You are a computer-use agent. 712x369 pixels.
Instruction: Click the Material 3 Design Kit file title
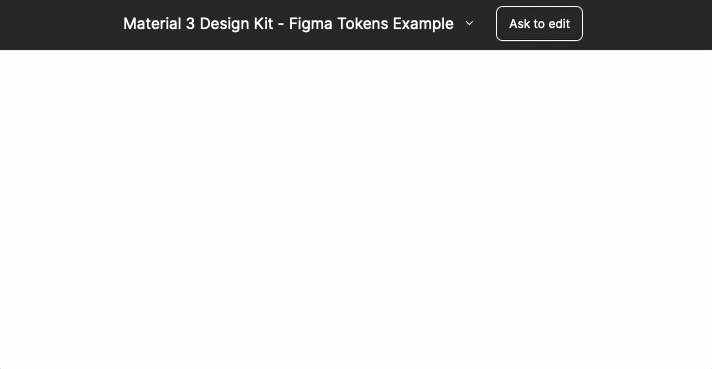click(x=288, y=24)
